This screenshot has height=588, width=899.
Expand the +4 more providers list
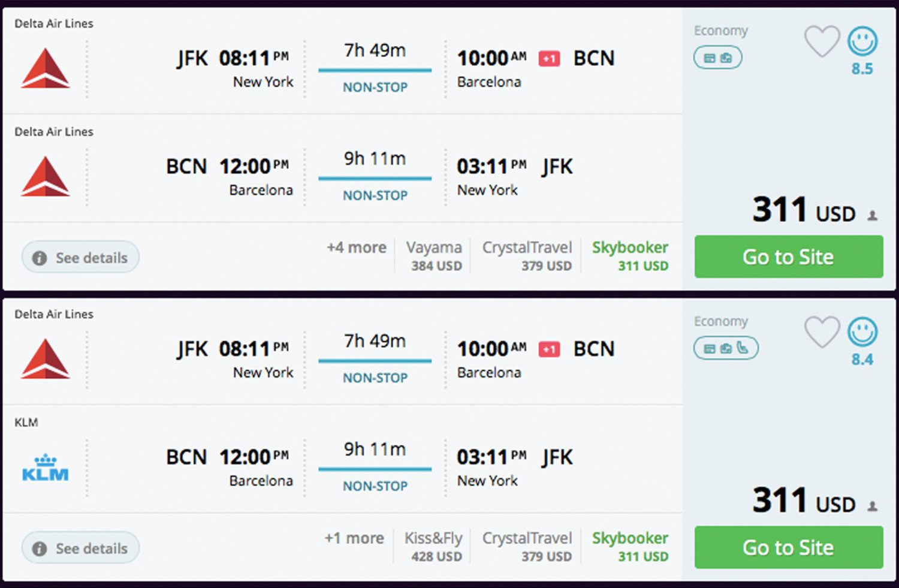[x=357, y=248]
